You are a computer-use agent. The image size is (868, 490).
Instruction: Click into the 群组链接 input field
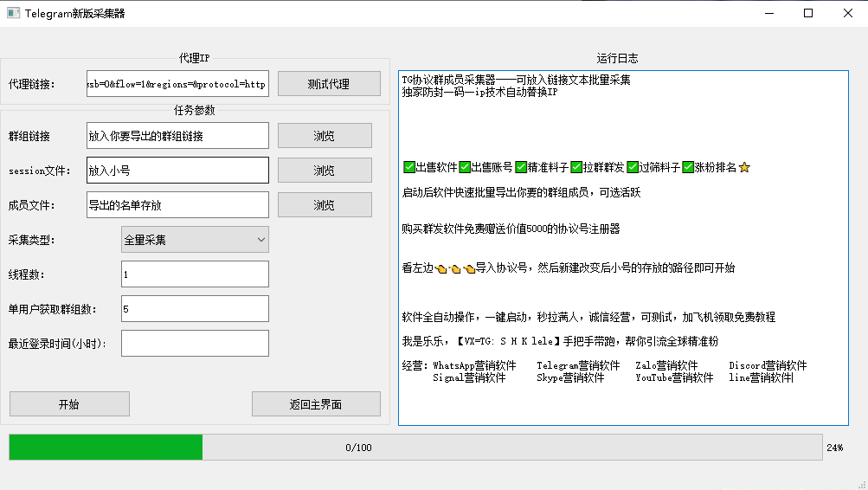(x=177, y=136)
